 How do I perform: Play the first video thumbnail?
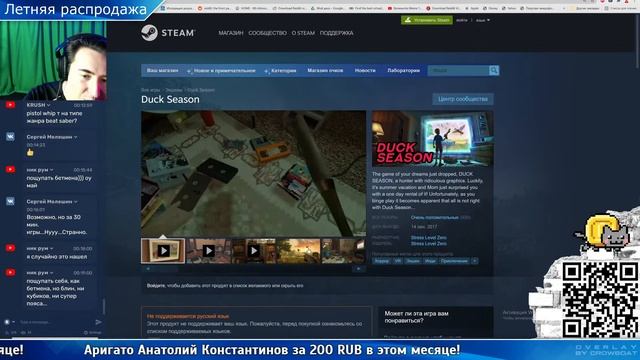click(x=163, y=251)
